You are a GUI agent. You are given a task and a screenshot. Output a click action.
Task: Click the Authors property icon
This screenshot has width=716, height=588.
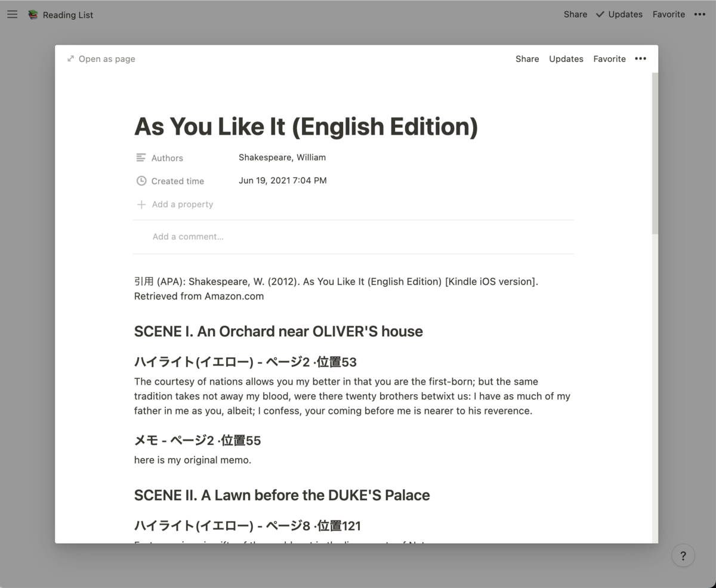coord(141,157)
